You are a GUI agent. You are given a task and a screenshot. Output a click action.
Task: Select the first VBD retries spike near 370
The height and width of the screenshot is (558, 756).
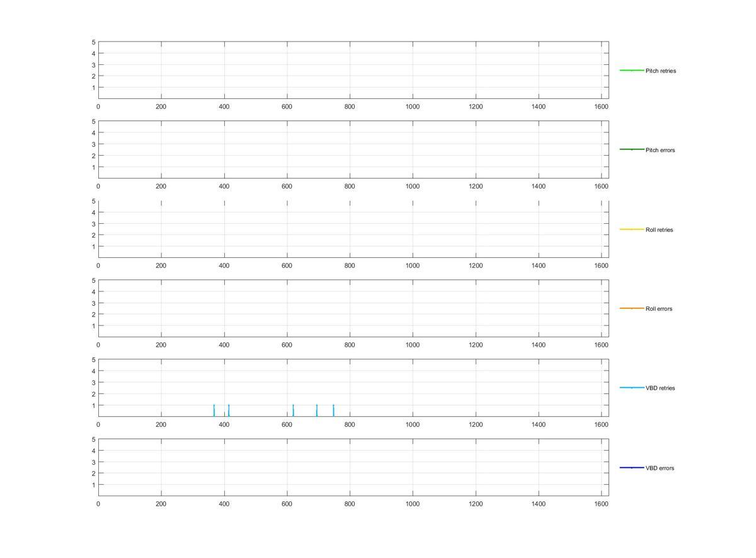tap(214, 410)
